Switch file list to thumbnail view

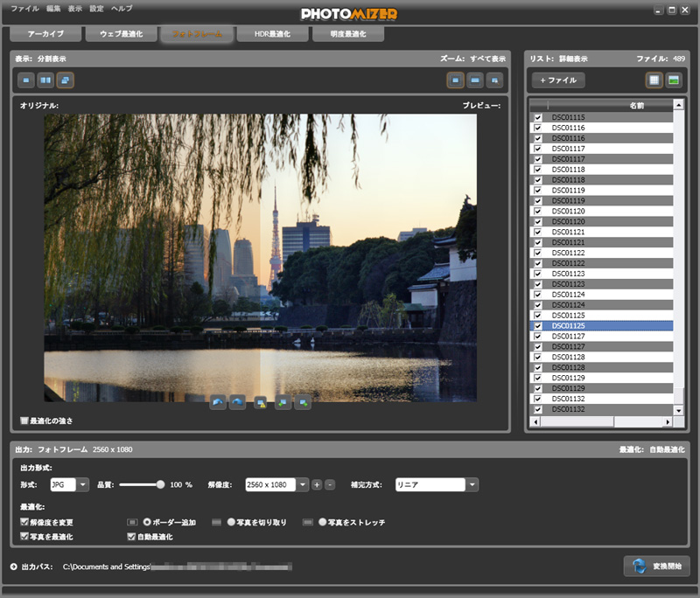[674, 80]
